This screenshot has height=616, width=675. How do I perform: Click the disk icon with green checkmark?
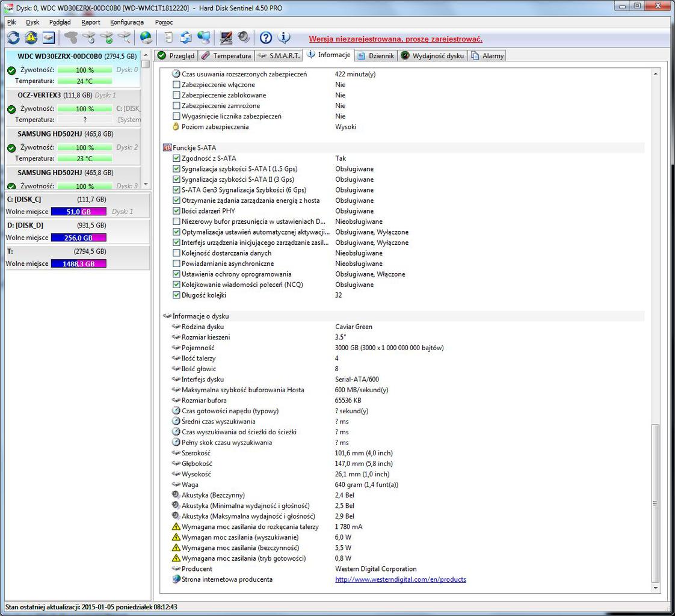coord(106,38)
